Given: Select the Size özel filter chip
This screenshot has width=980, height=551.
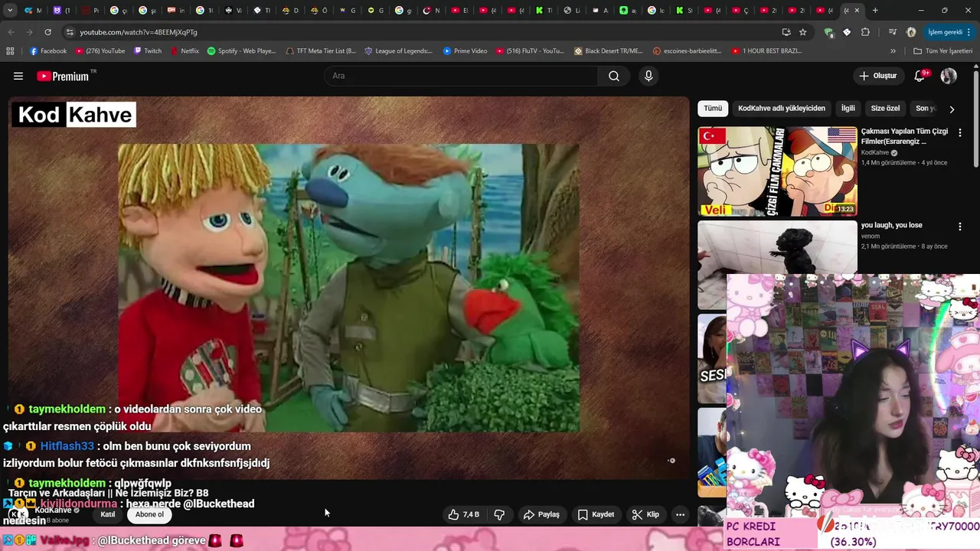Looking at the screenshot, I should [885, 109].
